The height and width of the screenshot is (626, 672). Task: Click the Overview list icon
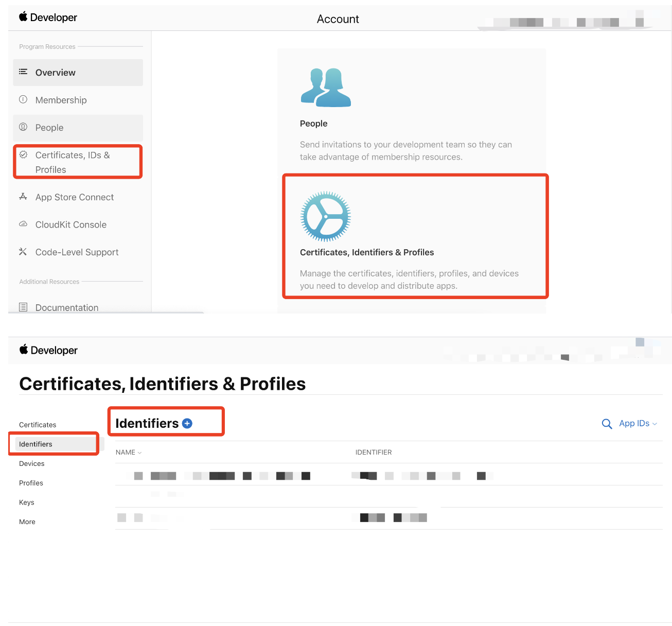click(x=23, y=72)
